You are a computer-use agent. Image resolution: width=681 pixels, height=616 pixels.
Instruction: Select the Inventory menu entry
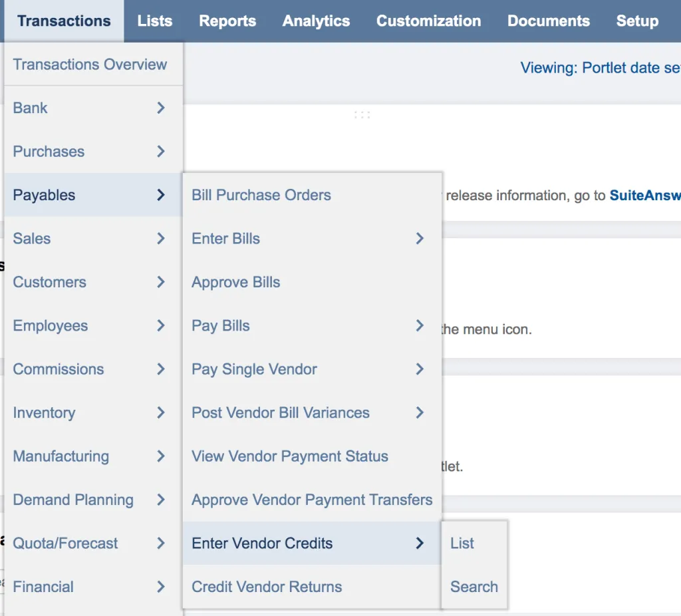click(93, 412)
